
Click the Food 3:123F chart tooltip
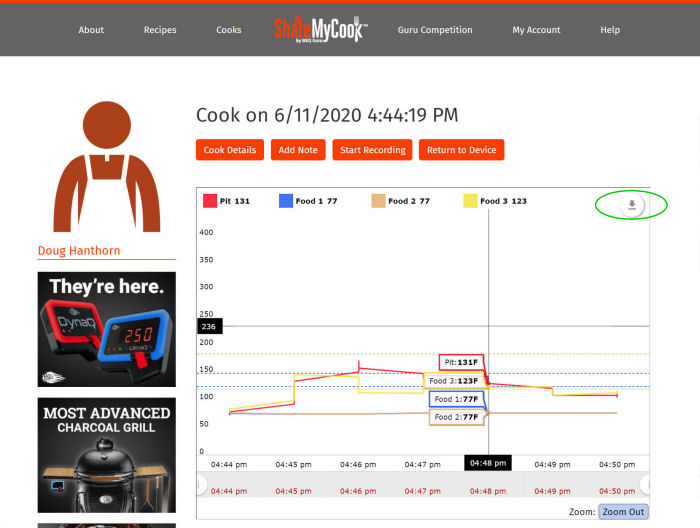(x=454, y=381)
